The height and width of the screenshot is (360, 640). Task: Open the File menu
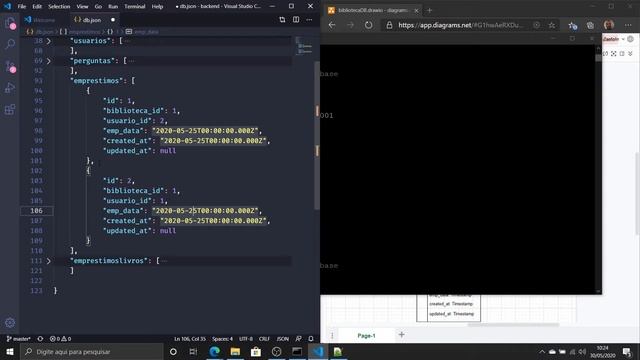(x=22, y=7)
